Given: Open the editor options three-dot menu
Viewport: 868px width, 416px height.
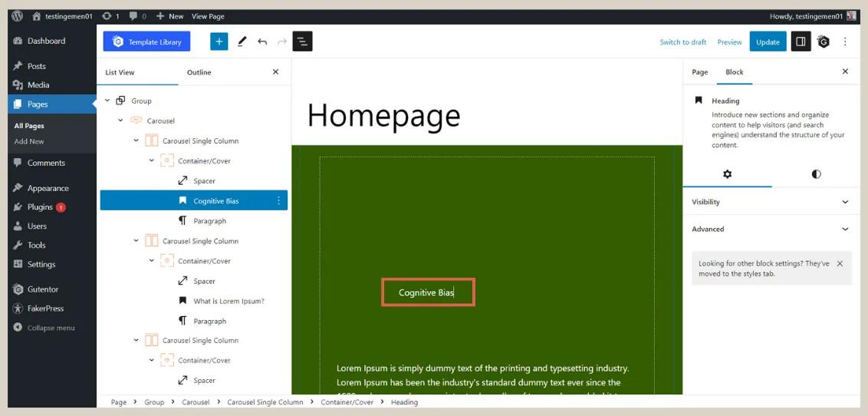Looking at the screenshot, I should pyautogui.click(x=845, y=41).
